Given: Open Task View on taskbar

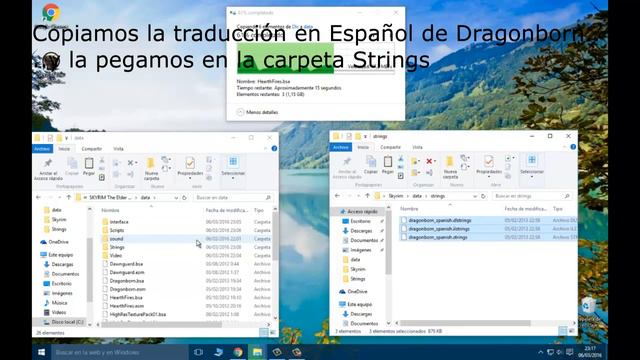Looking at the screenshot, I should click(198, 352).
